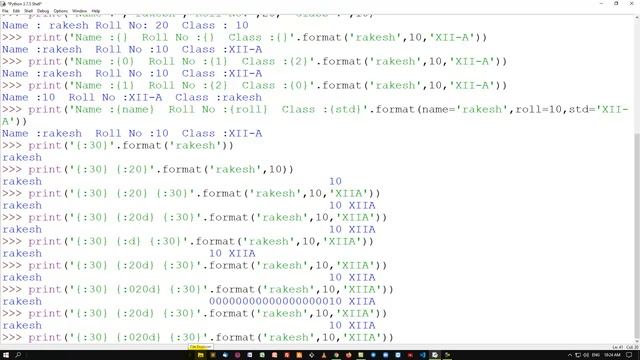Open taskbar search magnifier

(x=18, y=355)
